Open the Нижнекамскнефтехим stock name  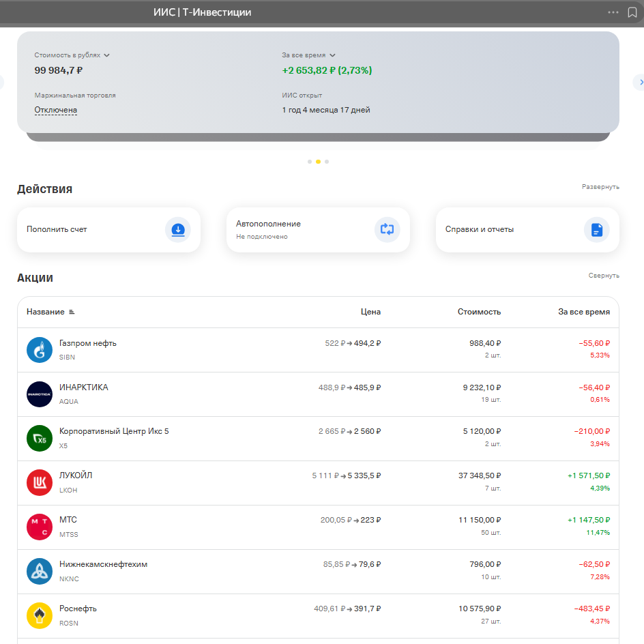(x=103, y=564)
